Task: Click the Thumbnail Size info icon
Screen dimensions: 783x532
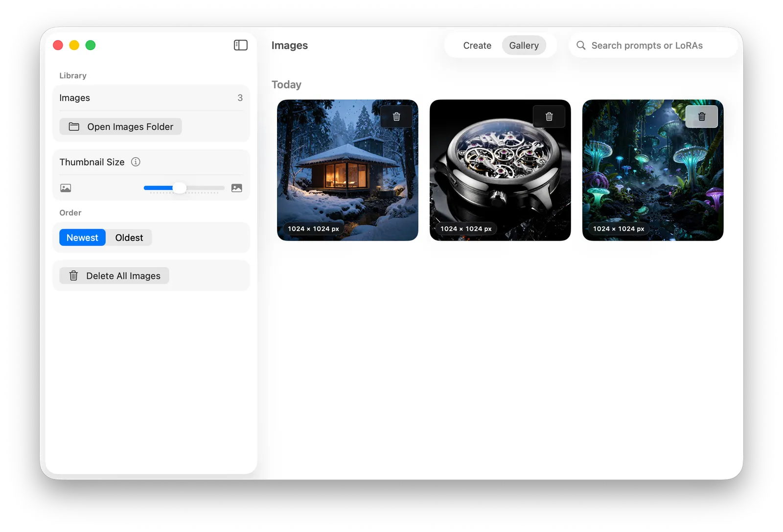Action: tap(136, 162)
